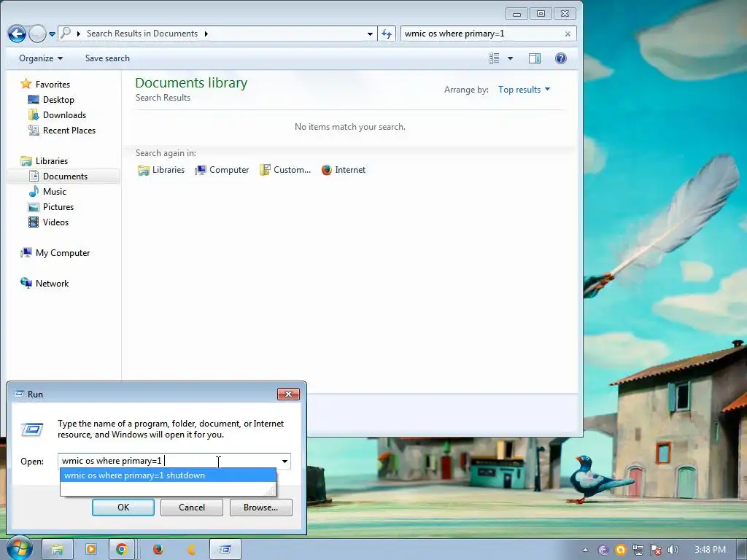Click the Network globe icon in sidebar

(x=26, y=283)
